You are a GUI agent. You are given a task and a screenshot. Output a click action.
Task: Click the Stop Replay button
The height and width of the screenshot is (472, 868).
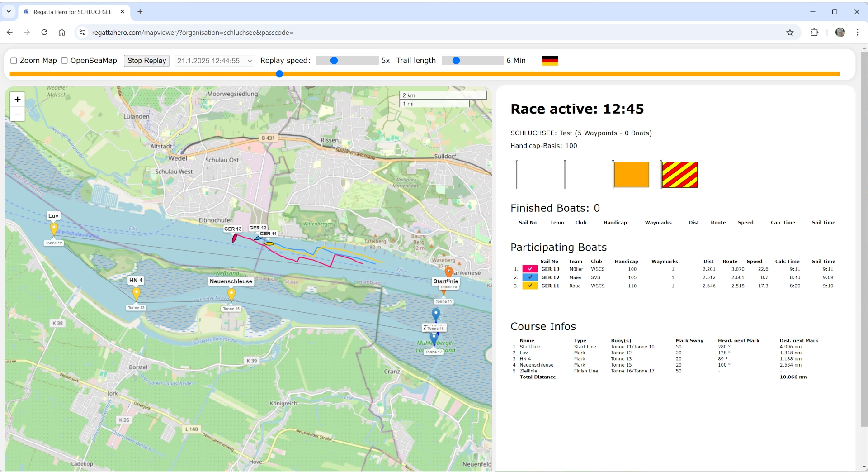(x=146, y=61)
